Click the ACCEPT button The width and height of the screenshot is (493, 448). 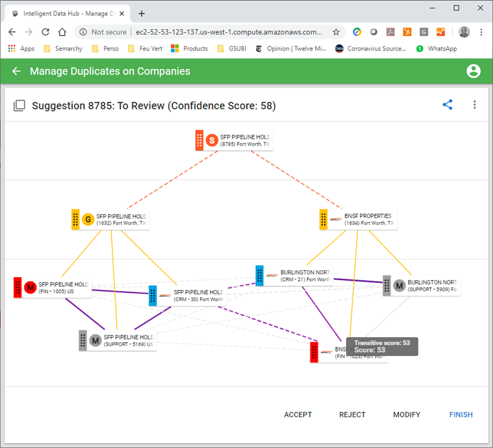[298, 414]
